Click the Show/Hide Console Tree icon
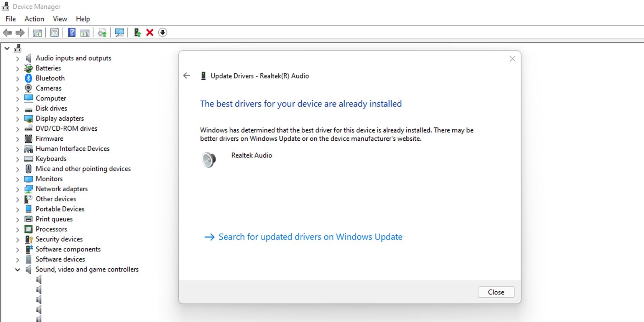644x322 pixels. [x=37, y=33]
